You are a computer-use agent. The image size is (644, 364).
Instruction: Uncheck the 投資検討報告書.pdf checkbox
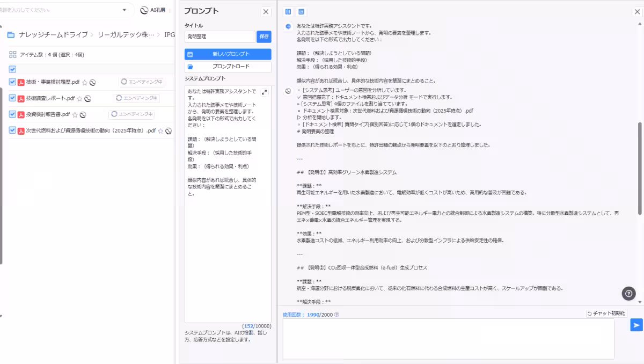tap(12, 114)
